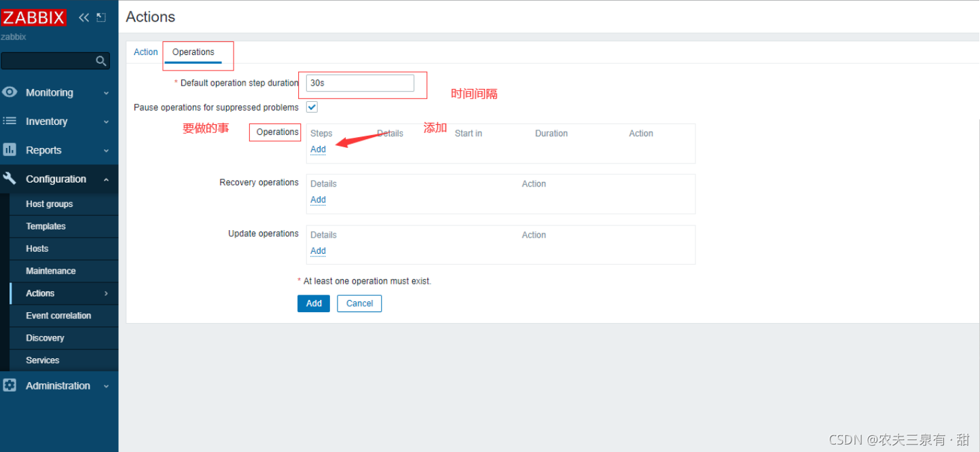Click the Actions page title
980x452 pixels.
pyautogui.click(x=151, y=17)
